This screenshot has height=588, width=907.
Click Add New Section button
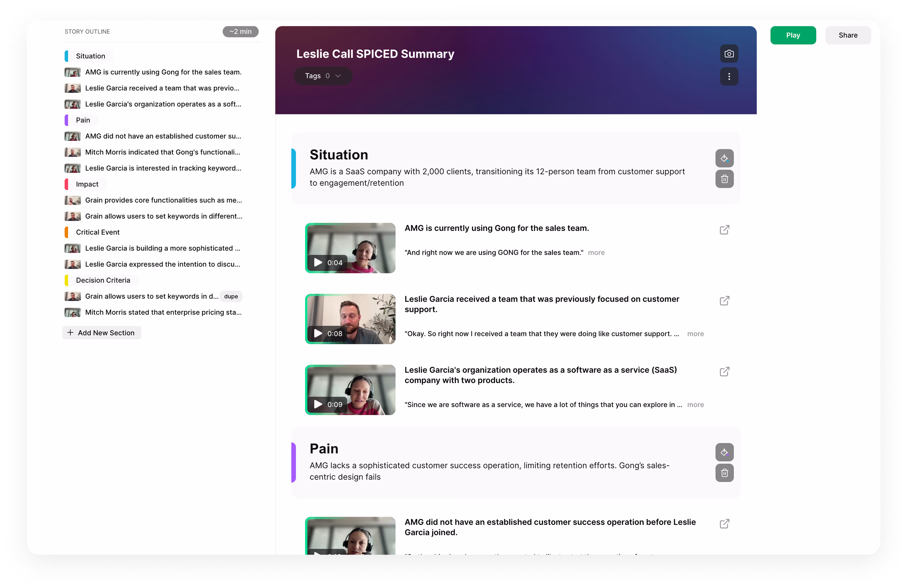(x=101, y=332)
